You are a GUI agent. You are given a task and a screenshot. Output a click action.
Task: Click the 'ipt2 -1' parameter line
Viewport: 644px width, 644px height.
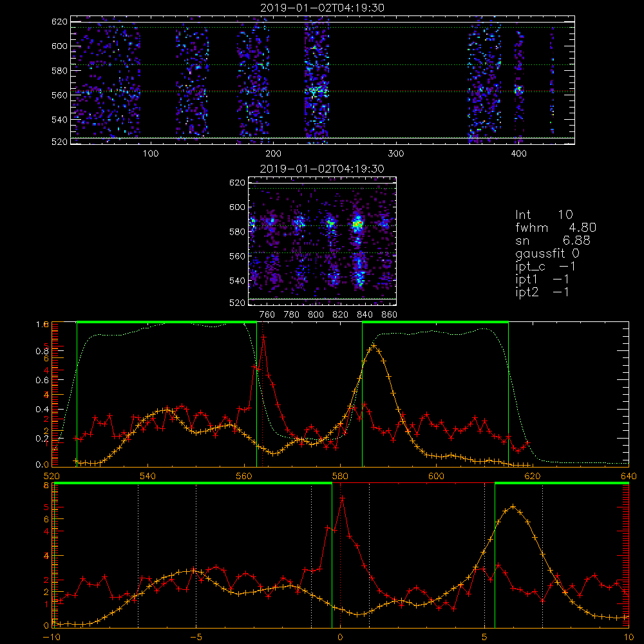542,292
